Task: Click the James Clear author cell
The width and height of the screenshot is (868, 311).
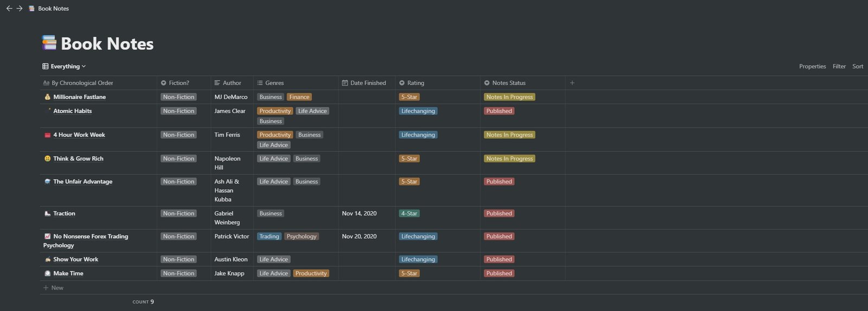Action: tap(232, 116)
